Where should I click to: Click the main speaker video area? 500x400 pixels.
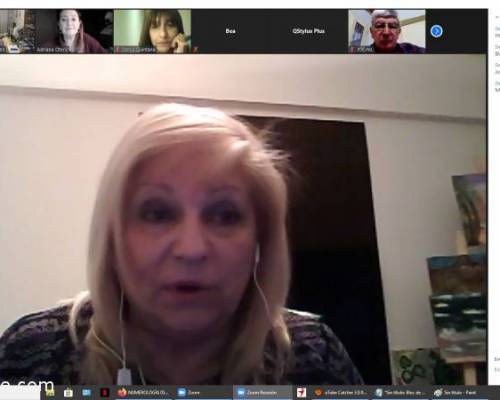coord(243,219)
